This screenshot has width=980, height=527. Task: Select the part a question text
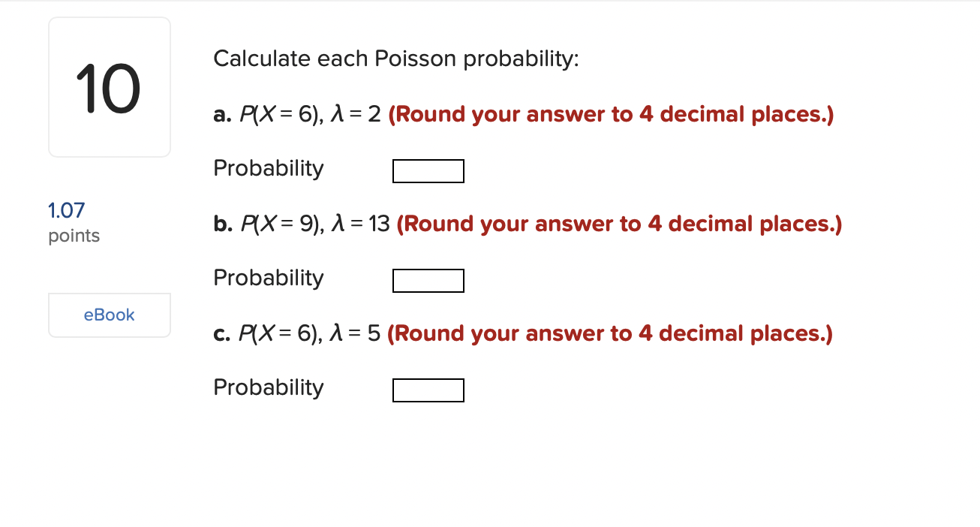pos(296,114)
